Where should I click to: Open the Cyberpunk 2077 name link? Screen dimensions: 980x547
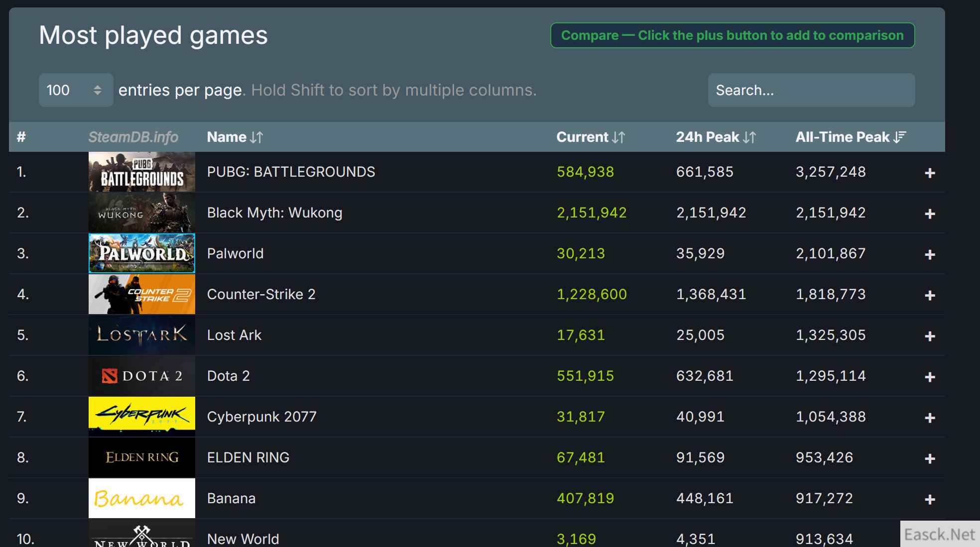261,417
